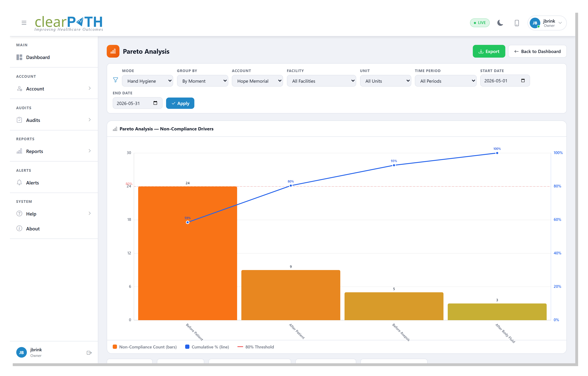
Task: Open Alerts in sidebar
Action: [54, 183]
